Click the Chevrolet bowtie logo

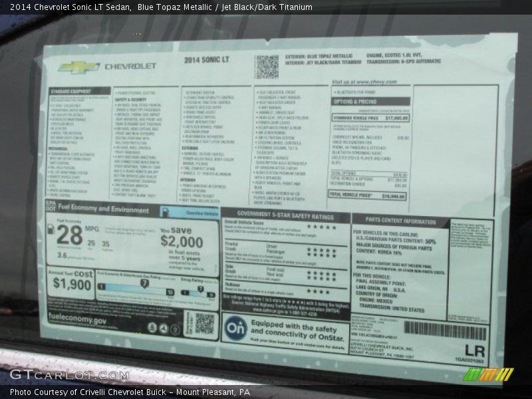78,67
